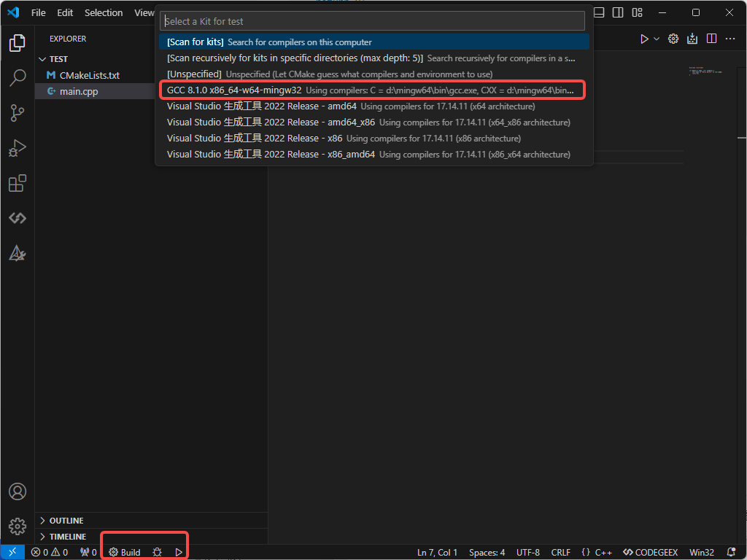Open the View menu
Viewport: 747px width, 560px height.
(144, 13)
